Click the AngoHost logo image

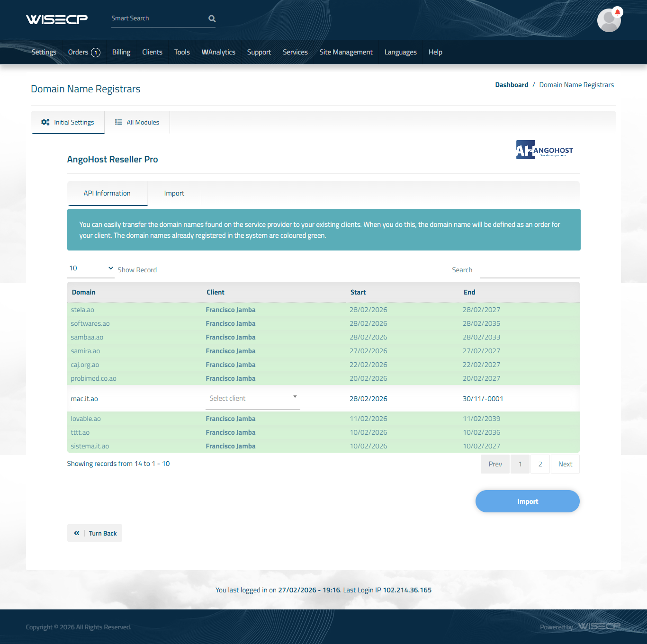tap(544, 150)
